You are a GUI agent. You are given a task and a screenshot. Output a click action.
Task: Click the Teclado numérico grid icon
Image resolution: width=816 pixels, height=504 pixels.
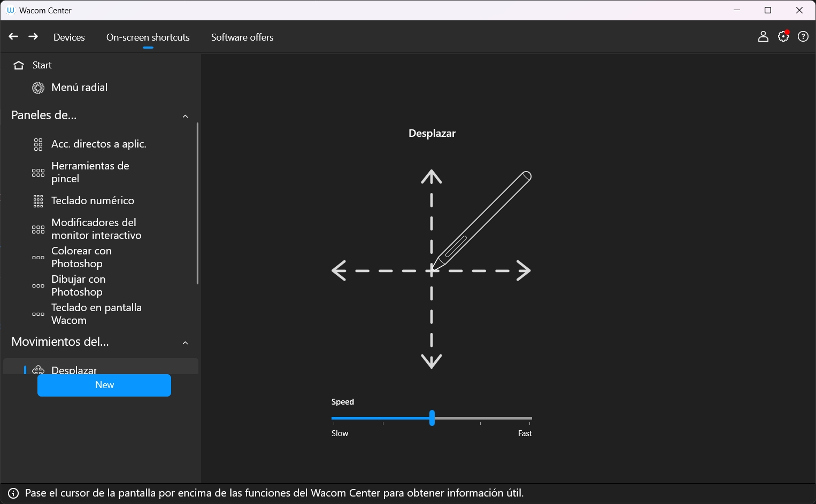[38, 201]
